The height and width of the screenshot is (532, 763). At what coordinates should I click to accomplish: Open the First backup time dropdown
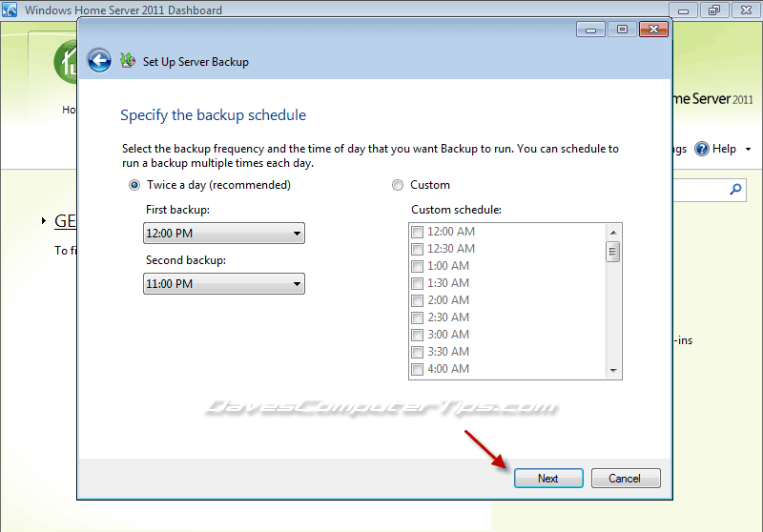point(224,234)
